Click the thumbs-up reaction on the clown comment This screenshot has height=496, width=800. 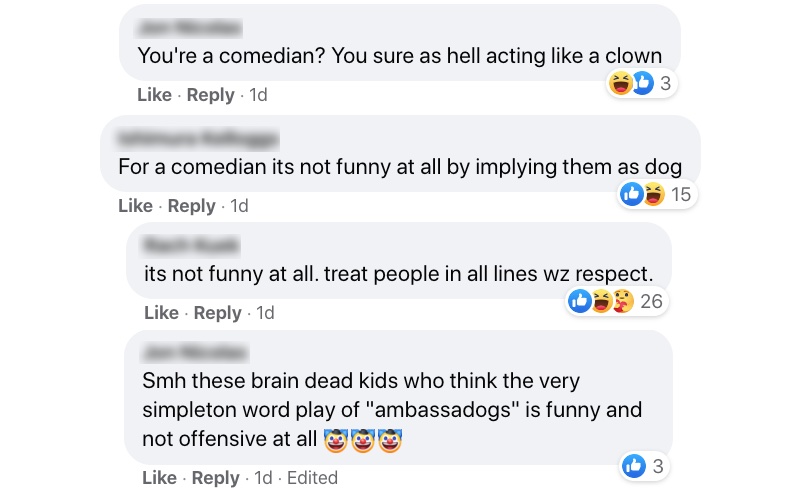(x=642, y=86)
